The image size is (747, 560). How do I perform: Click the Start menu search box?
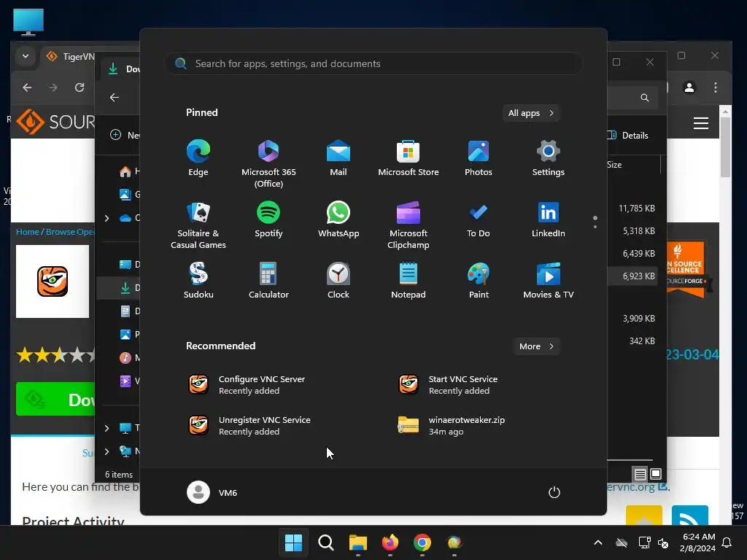tap(373, 63)
